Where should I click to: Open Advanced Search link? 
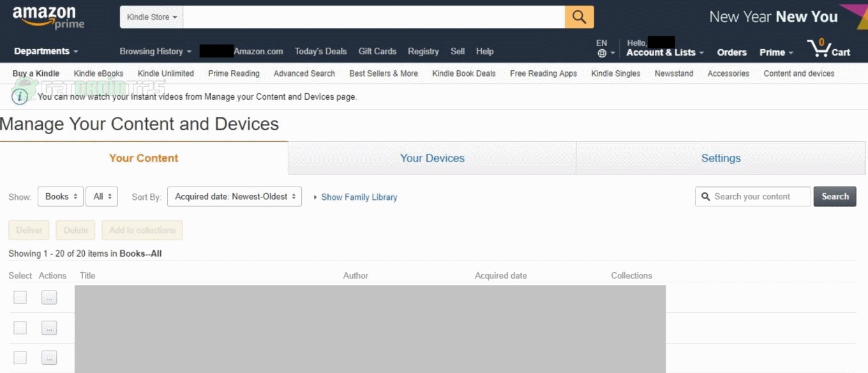[304, 73]
